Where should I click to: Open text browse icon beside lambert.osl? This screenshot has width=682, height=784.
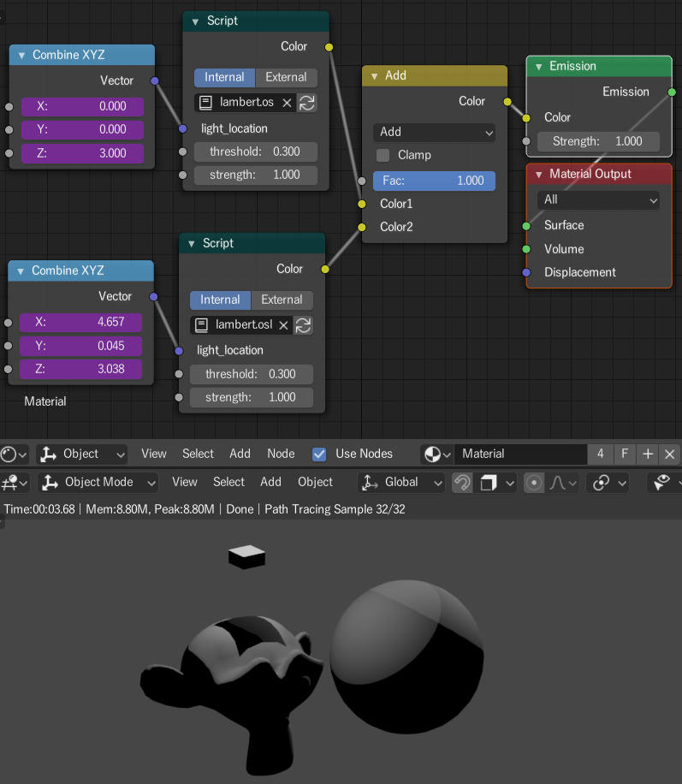click(201, 325)
